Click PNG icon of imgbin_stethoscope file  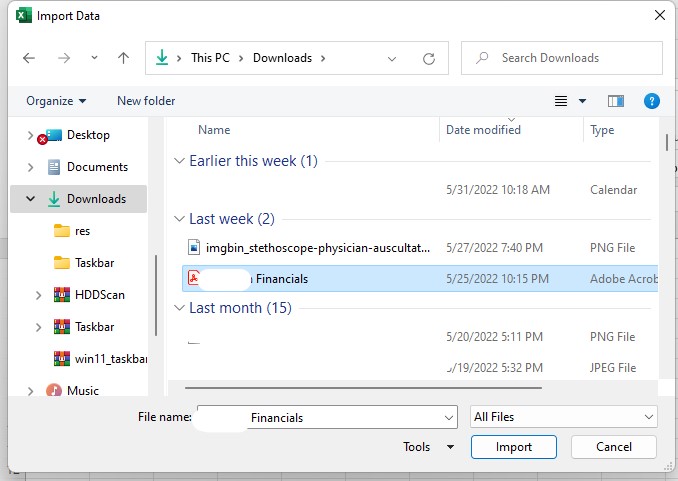(x=194, y=247)
